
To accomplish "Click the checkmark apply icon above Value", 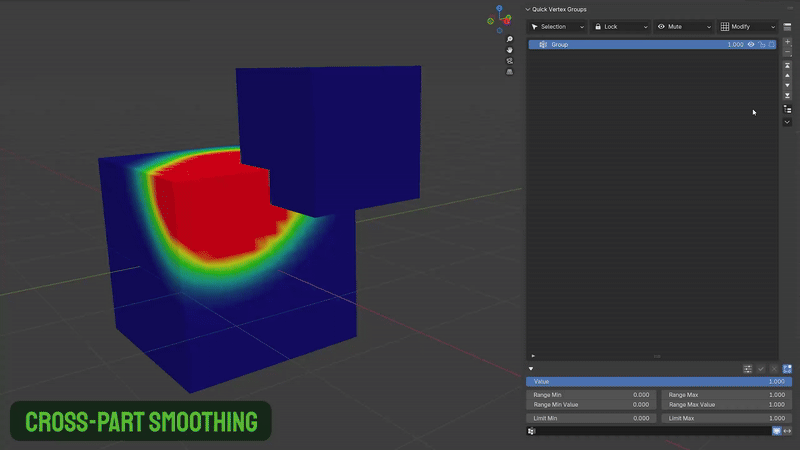I will [761, 368].
